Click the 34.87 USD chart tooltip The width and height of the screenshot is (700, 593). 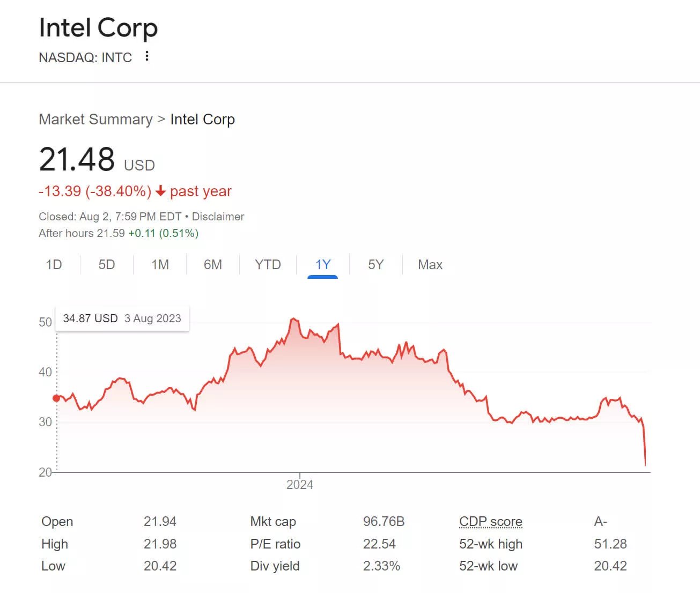click(x=122, y=318)
